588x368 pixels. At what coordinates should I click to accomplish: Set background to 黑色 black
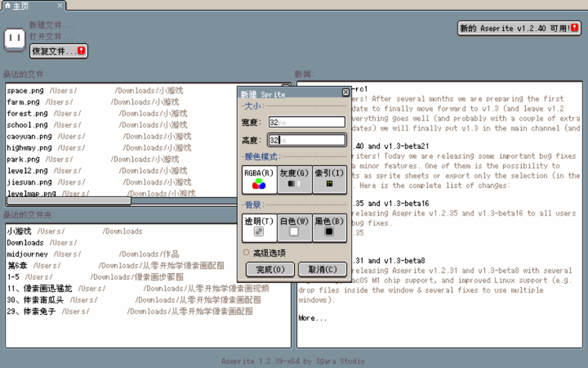329,227
